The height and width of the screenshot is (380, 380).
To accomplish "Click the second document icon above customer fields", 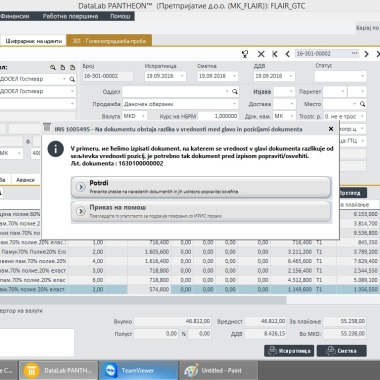I will click(x=72, y=68).
